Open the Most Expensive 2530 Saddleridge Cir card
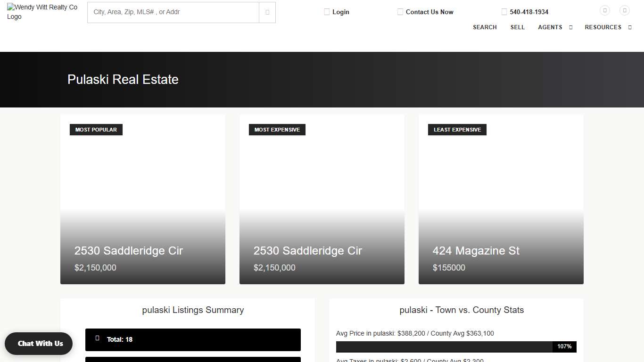 click(322, 199)
